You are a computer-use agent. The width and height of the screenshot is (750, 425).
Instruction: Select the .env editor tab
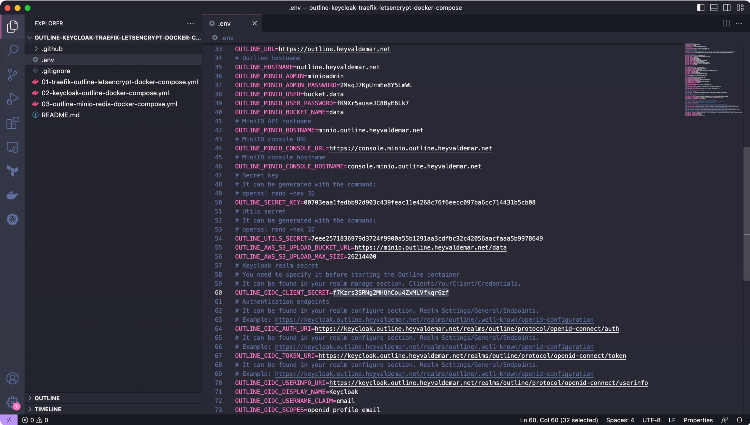click(x=232, y=23)
